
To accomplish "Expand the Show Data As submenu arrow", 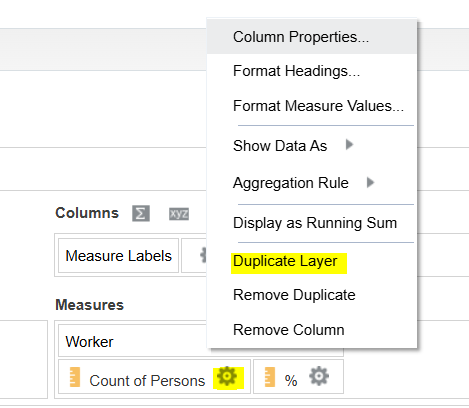I will pyautogui.click(x=349, y=145).
